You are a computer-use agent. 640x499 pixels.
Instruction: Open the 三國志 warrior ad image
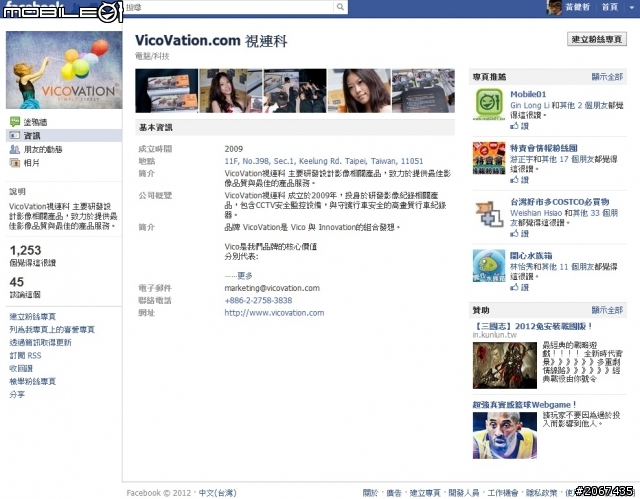pyautogui.click(x=504, y=366)
